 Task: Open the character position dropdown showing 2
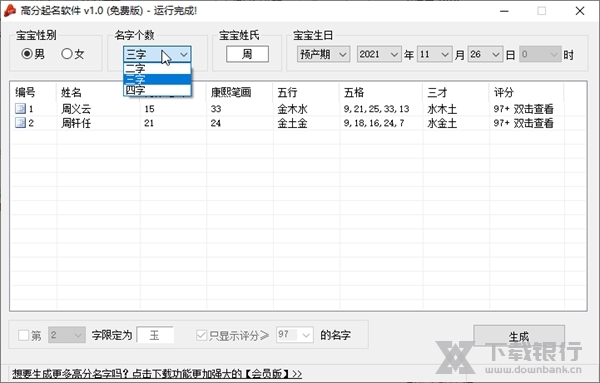[x=67, y=335]
